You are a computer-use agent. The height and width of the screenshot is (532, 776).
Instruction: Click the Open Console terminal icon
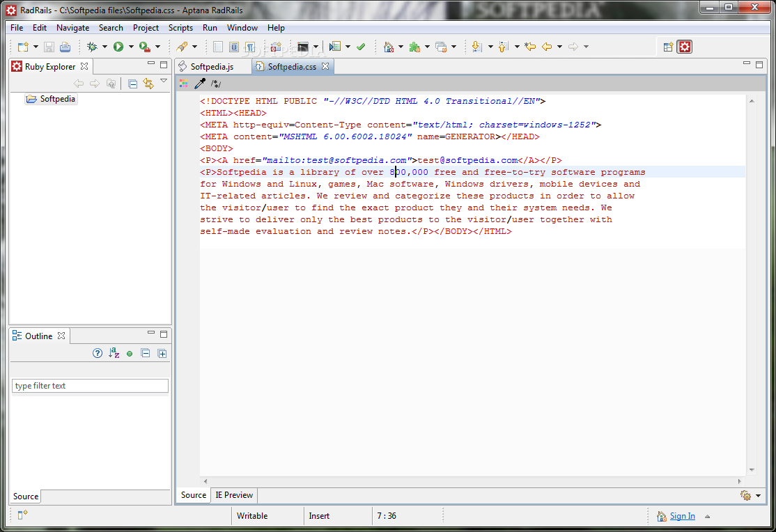pos(303,47)
